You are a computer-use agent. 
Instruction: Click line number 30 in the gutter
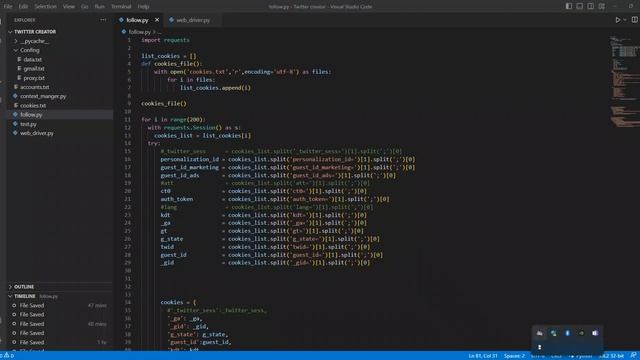point(128,271)
